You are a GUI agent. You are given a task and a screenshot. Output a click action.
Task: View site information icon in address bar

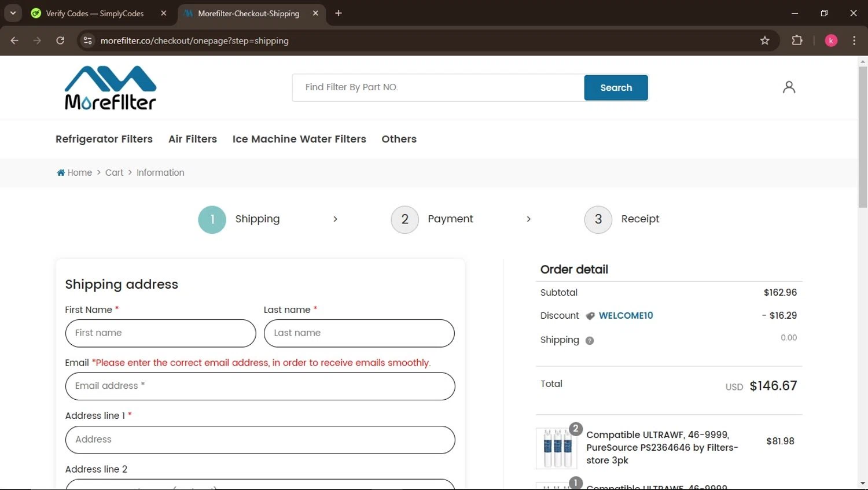[x=88, y=40]
